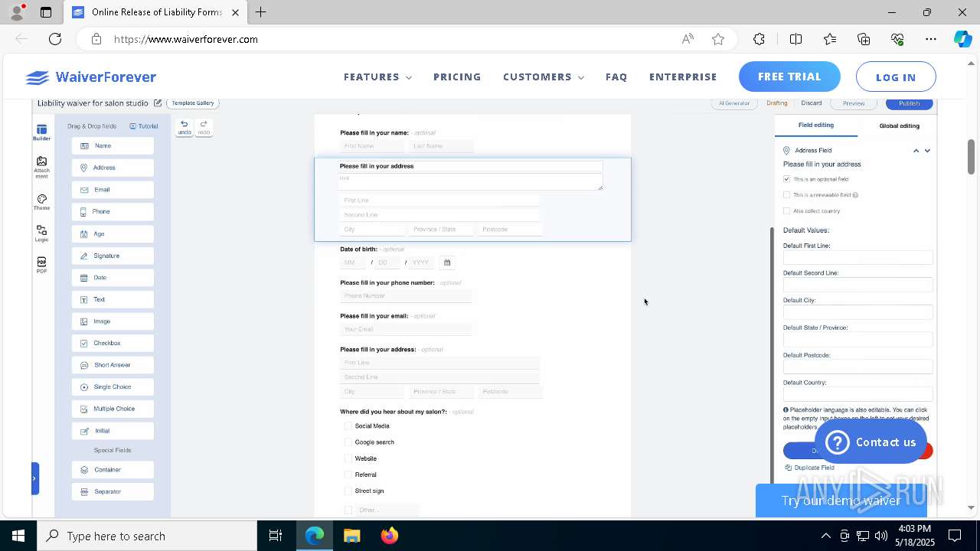Check 'This is a renewable field'
Image resolution: width=980 pixels, height=551 pixels.
[x=786, y=195]
